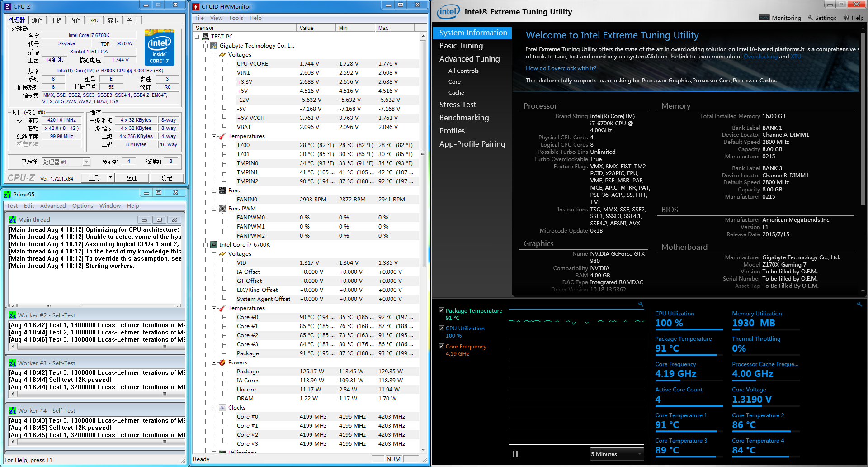The width and height of the screenshot is (868, 467).
Task: Collapse motherboard Voltages node
Action: pyautogui.click(x=214, y=55)
